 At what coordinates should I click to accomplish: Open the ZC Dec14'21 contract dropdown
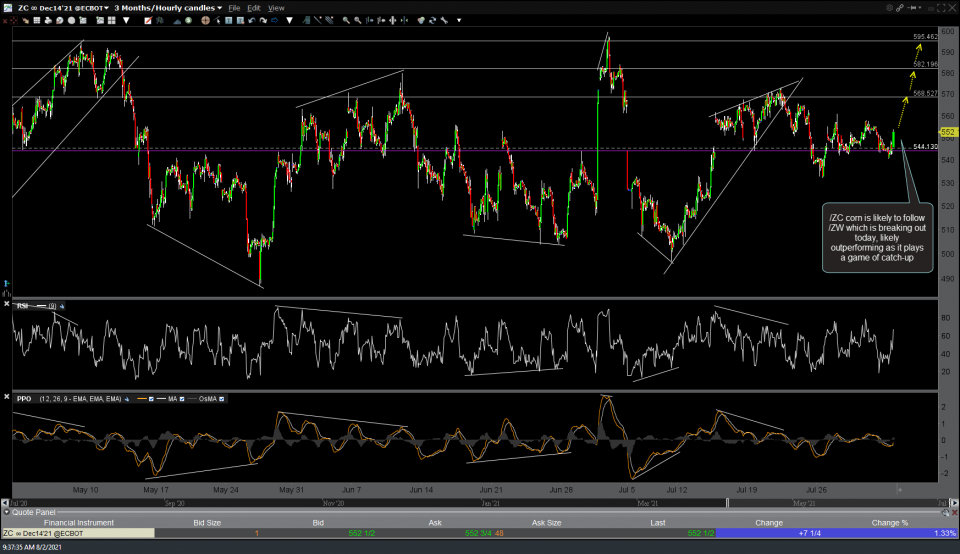(x=106, y=8)
